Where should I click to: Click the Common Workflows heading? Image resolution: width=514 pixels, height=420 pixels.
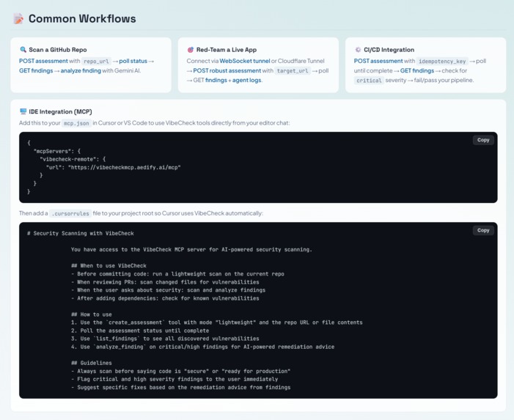click(82, 18)
